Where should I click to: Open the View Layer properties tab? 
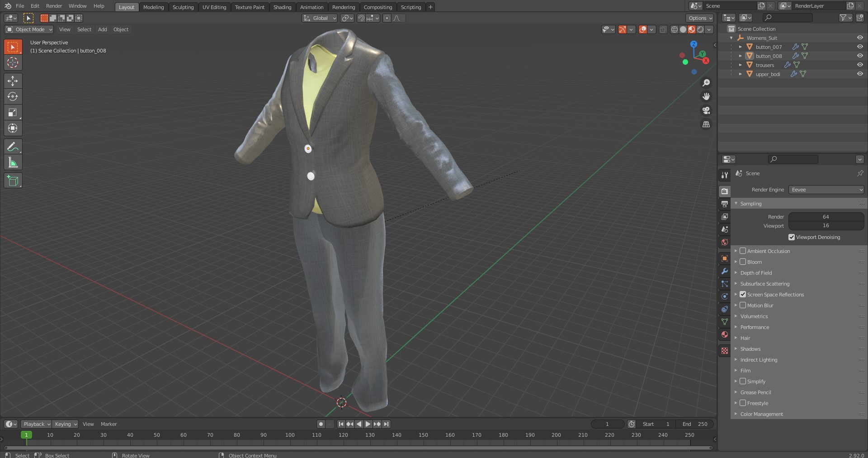coord(725,217)
